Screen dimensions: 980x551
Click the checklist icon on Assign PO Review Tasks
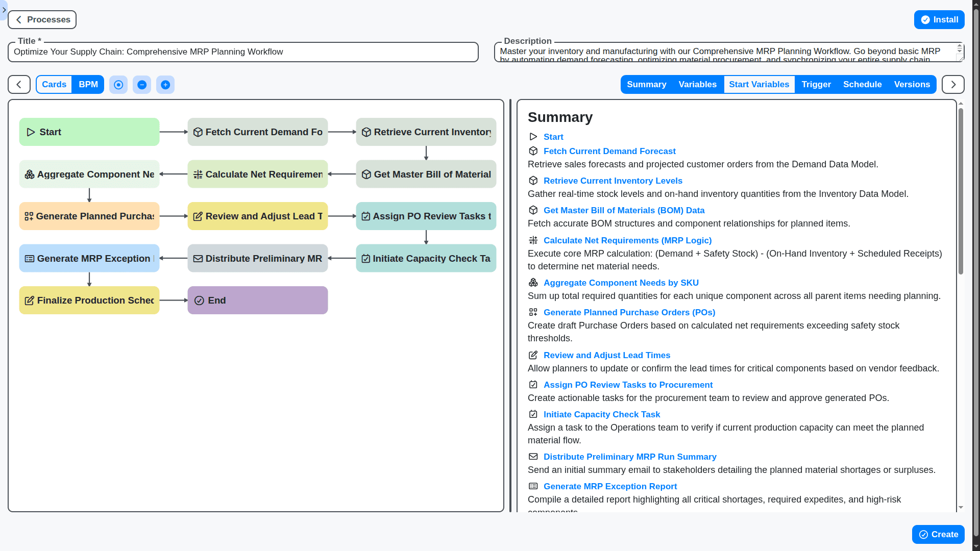[x=366, y=216]
